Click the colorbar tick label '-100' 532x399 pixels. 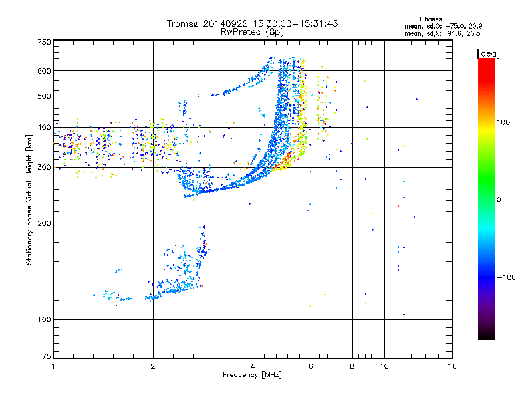point(507,277)
